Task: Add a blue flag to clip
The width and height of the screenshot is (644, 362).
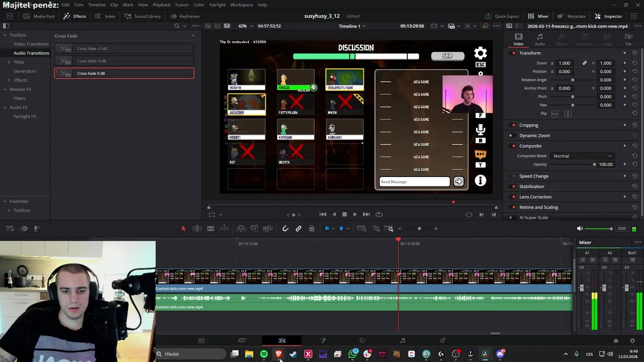Action: click(327, 229)
